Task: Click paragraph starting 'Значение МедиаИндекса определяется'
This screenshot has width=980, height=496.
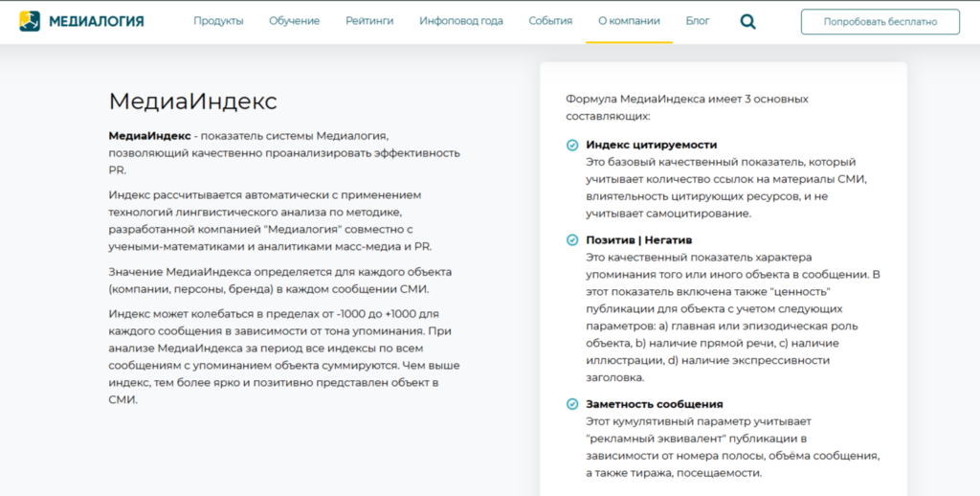Action: pos(280,281)
